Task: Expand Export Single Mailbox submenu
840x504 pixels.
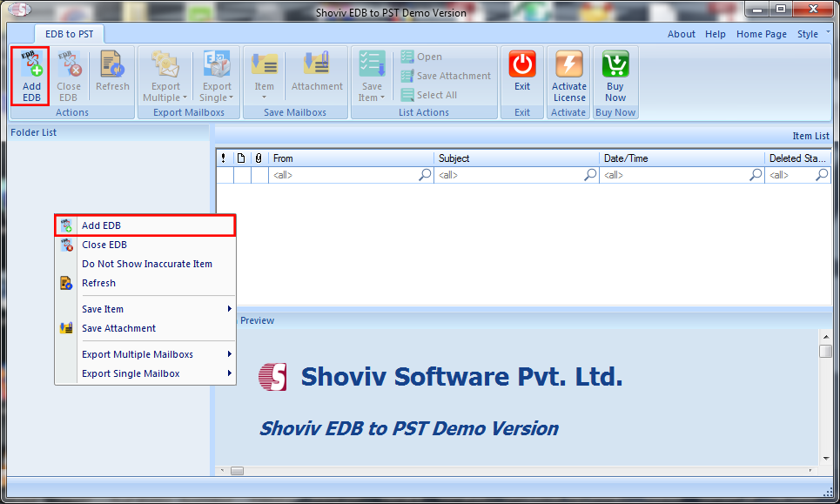Action: point(145,373)
